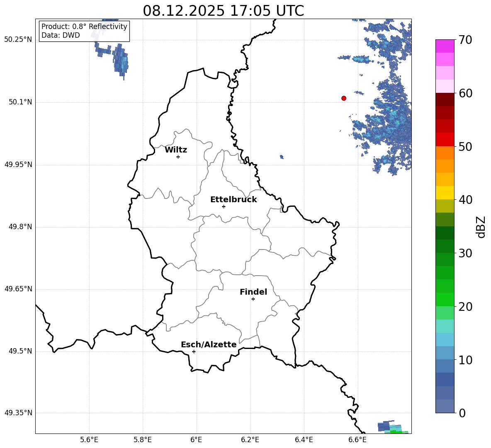The width and height of the screenshot is (491, 448).
Task: Click the colorbar tick label 50
Action: tap(465, 146)
